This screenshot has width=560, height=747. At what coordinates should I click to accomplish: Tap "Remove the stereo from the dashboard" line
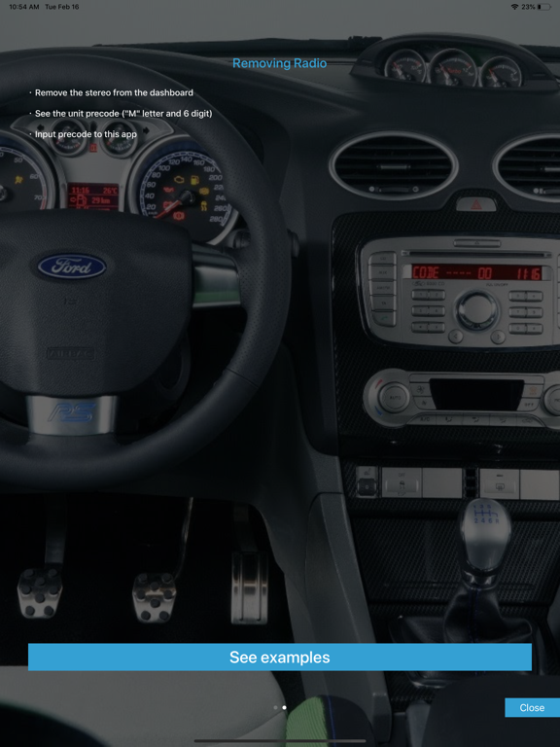click(x=114, y=92)
